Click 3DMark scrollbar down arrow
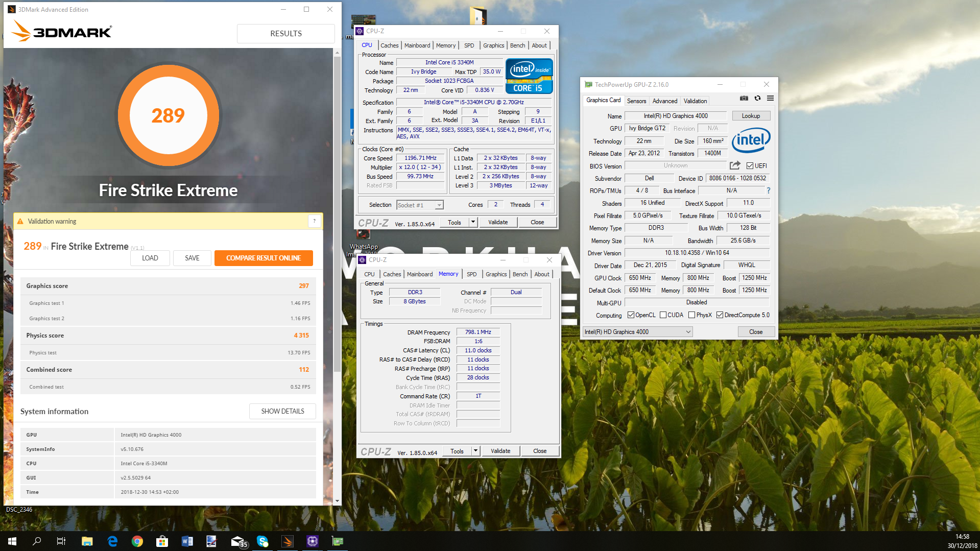The height and width of the screenshot is (551, 980). click(x=337, y=501)
